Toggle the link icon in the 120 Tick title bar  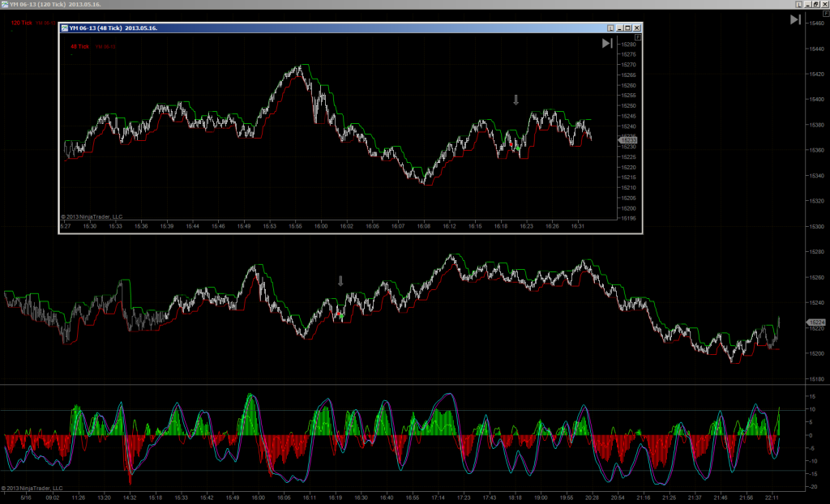tap(798, 4)
